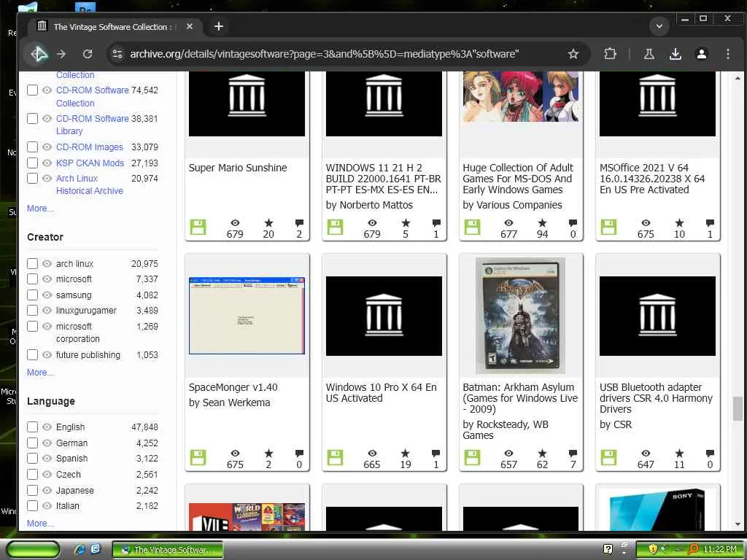
Task: Check the CD-ROM Software Collection checkbox
Action: 32,90
